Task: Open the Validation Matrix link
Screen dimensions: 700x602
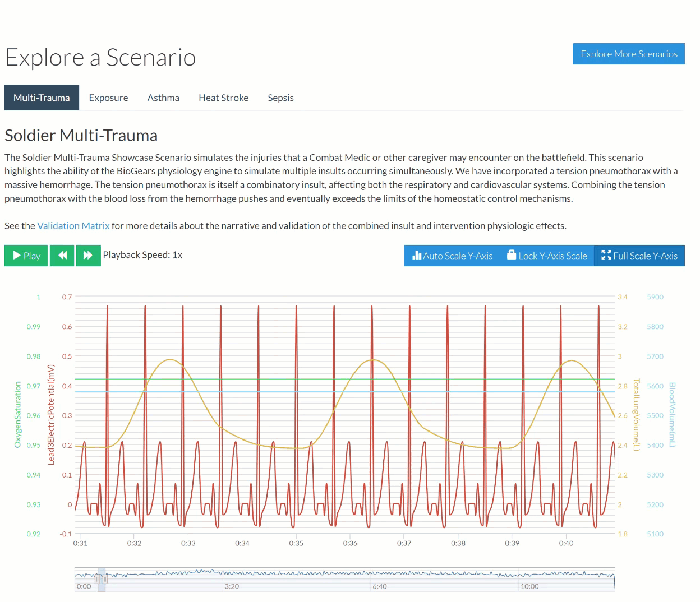Action: click(x=73, y=226)
